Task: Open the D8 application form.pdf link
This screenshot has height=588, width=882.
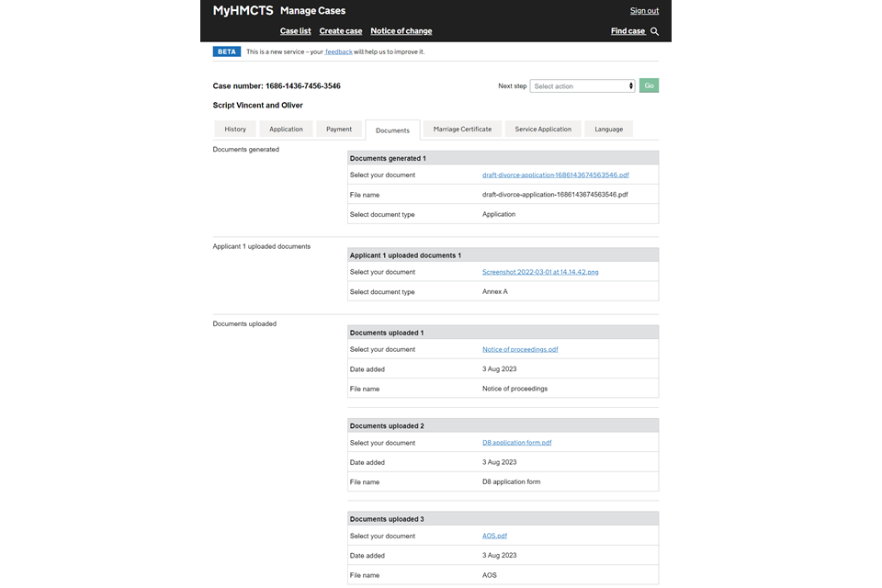Action: pyautogui.click(x=516, y=443)
